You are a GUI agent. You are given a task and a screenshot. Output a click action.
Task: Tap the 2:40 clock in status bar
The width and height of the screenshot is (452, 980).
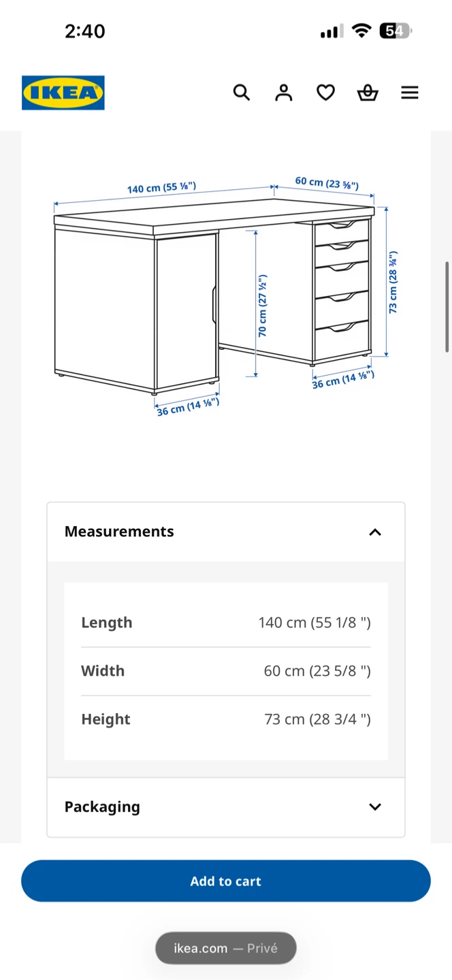pos(85,31)
